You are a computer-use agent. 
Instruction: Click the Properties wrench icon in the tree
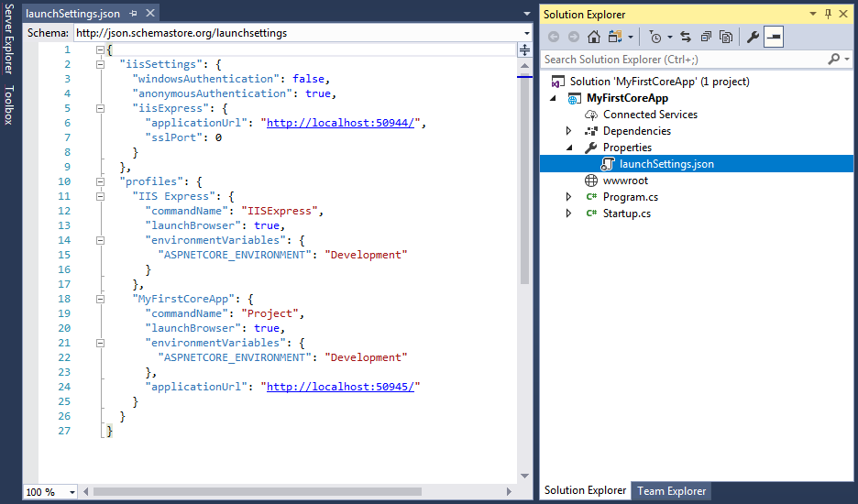591,148
